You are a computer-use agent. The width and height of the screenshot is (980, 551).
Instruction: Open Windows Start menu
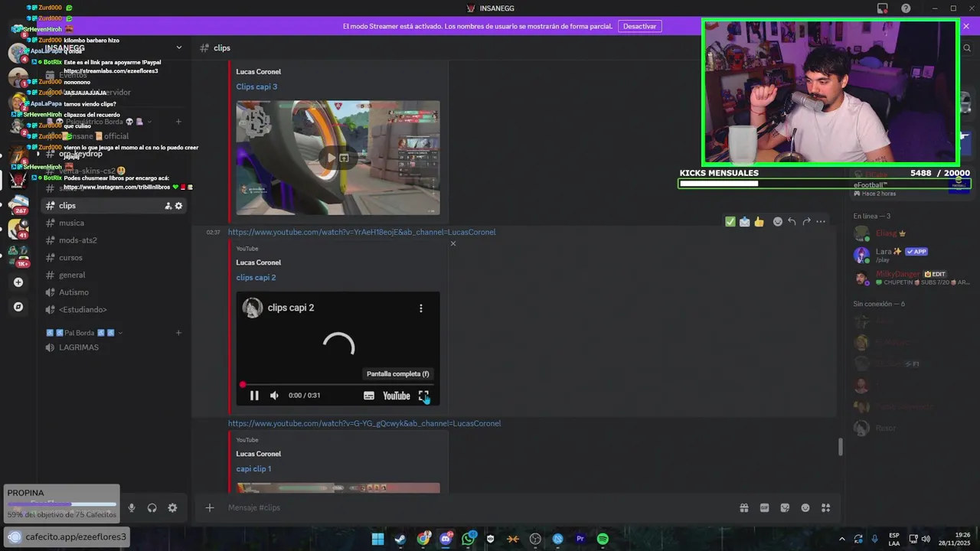[377, 539]
